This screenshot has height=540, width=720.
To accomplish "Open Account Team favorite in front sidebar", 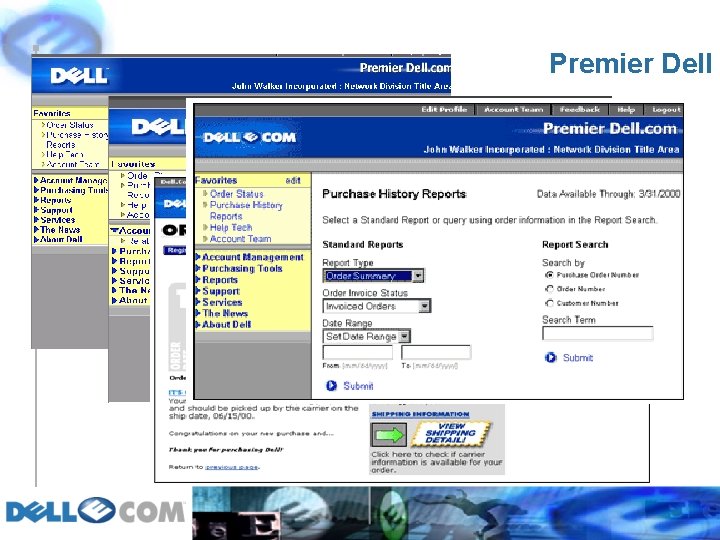I will pyautogui.click(x=240, y=239).
